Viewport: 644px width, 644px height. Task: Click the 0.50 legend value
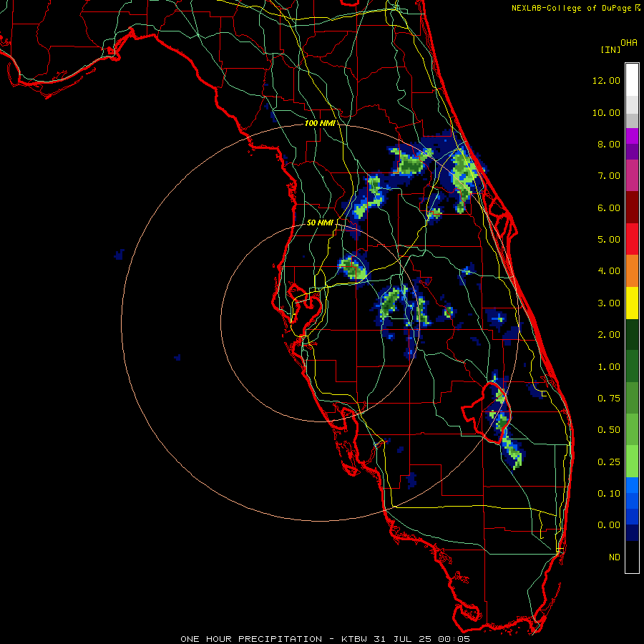(x=609, y=430)
